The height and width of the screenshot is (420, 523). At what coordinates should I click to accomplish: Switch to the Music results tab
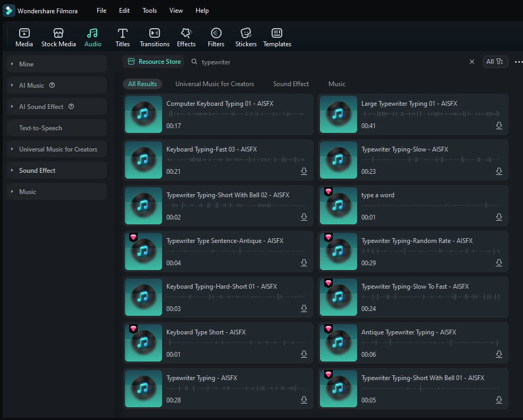pos(336,84)
